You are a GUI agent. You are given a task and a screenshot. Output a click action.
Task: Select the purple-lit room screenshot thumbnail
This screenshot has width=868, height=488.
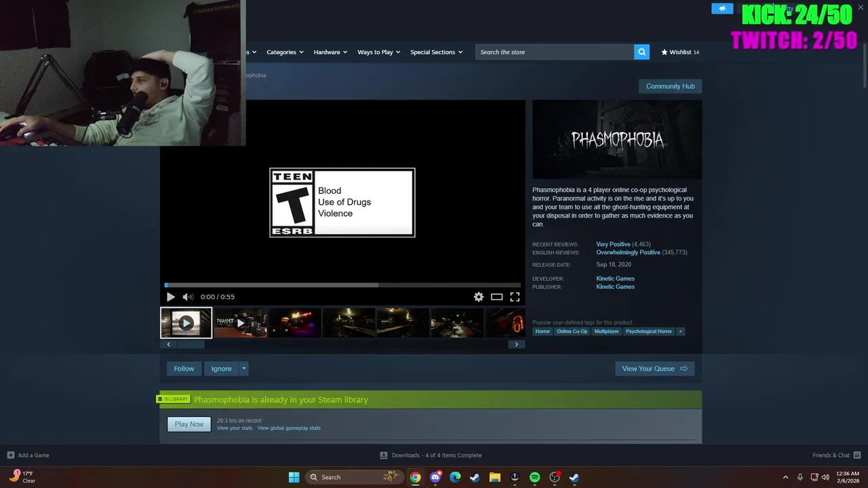pos(294,323)
